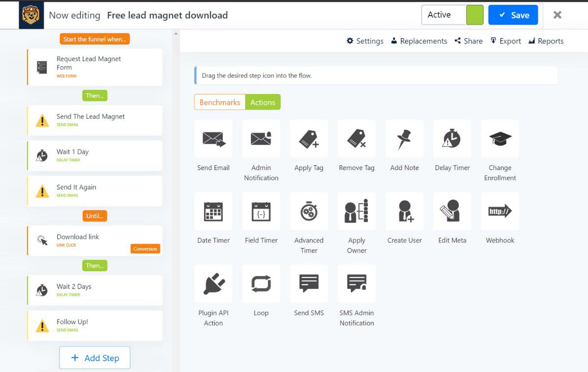Toggle the funnel Active switch

474,15
